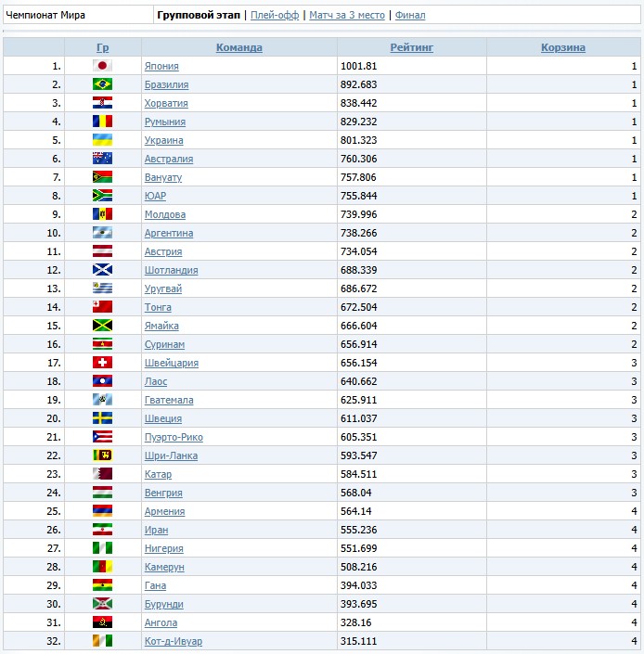The image size is (644, 654).
Task: Click the Qatar flag in row 23
Action: point(102,474)
